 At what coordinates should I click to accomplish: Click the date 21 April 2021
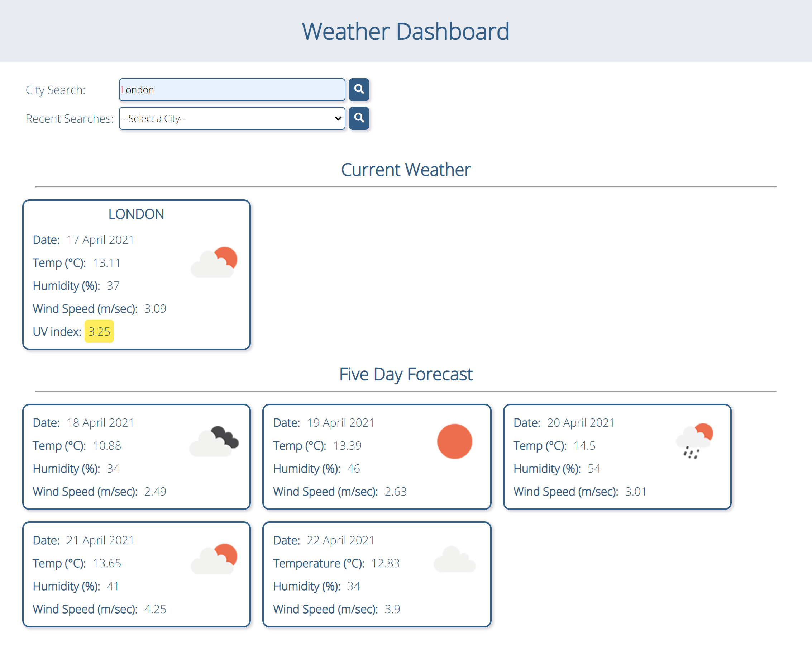[100, 540]
